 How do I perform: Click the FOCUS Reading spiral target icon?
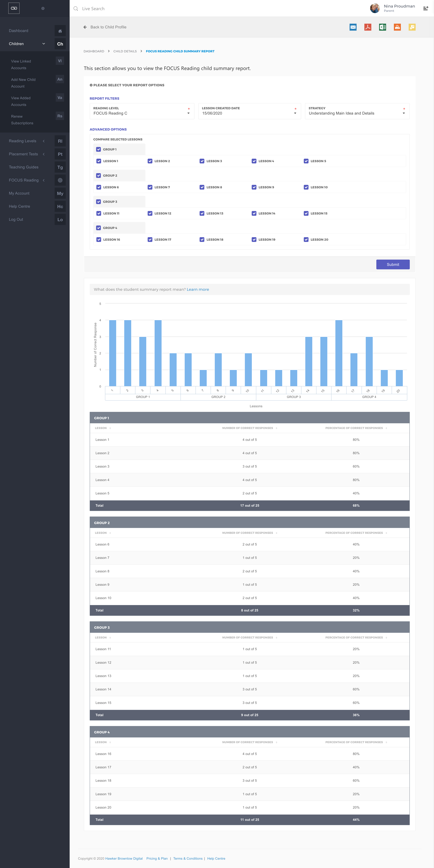point(60,180)
